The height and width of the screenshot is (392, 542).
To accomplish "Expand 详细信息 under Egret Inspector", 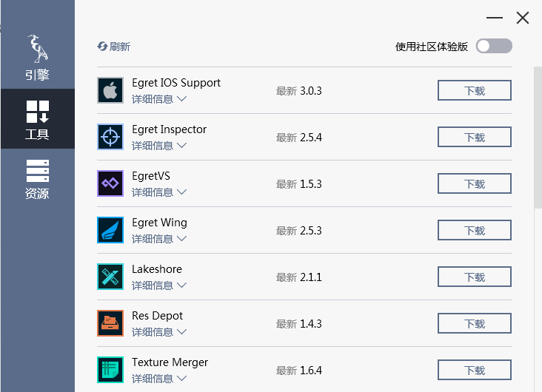I will (158, 146).
